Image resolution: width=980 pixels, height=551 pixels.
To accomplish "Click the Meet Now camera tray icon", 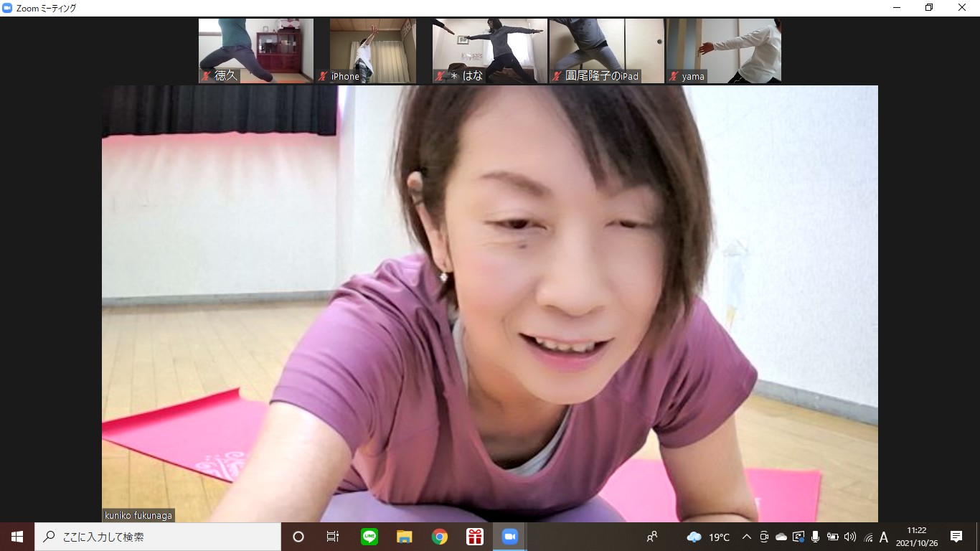I will tap(764, 537).
